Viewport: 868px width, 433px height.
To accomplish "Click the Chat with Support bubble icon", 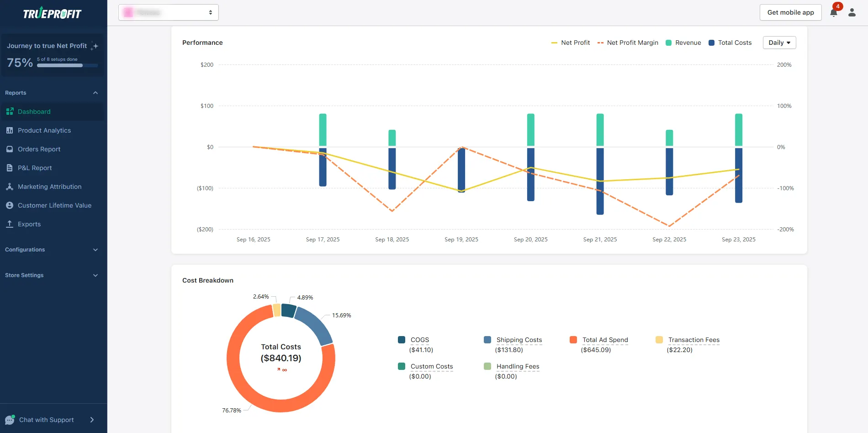I will 10,420.
